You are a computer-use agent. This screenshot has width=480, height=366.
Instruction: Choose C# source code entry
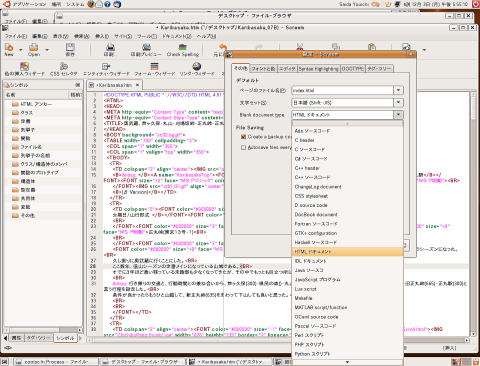click(x=347, y=159)
